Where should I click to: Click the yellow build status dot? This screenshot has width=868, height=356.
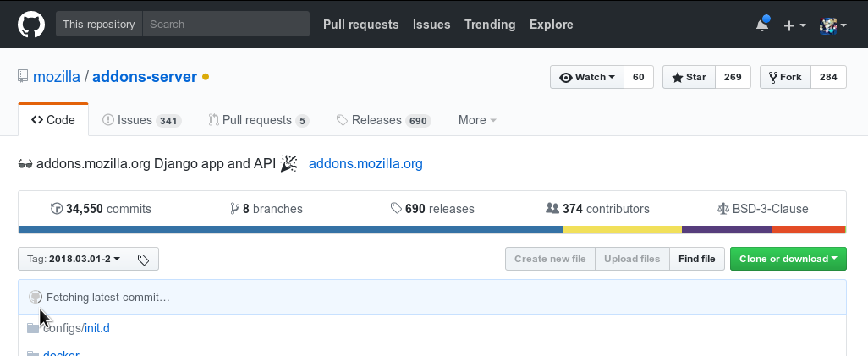click(x=206, y=77)
